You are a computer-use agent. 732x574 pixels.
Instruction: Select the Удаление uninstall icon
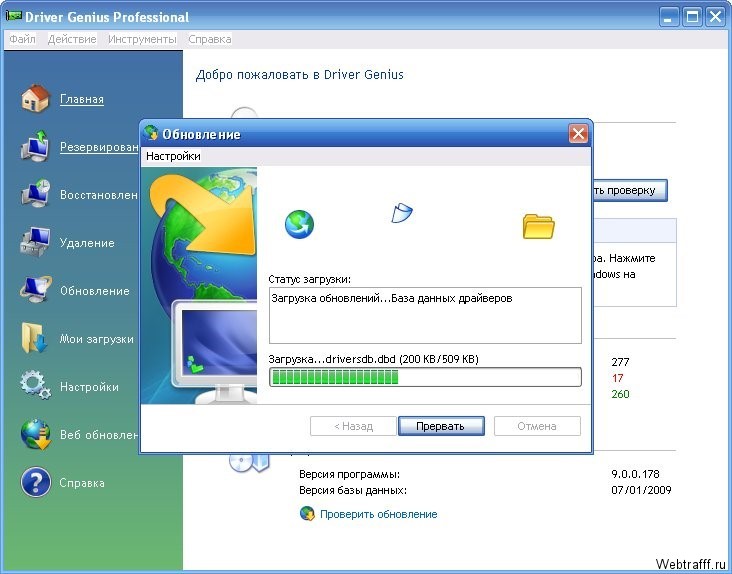35,242
